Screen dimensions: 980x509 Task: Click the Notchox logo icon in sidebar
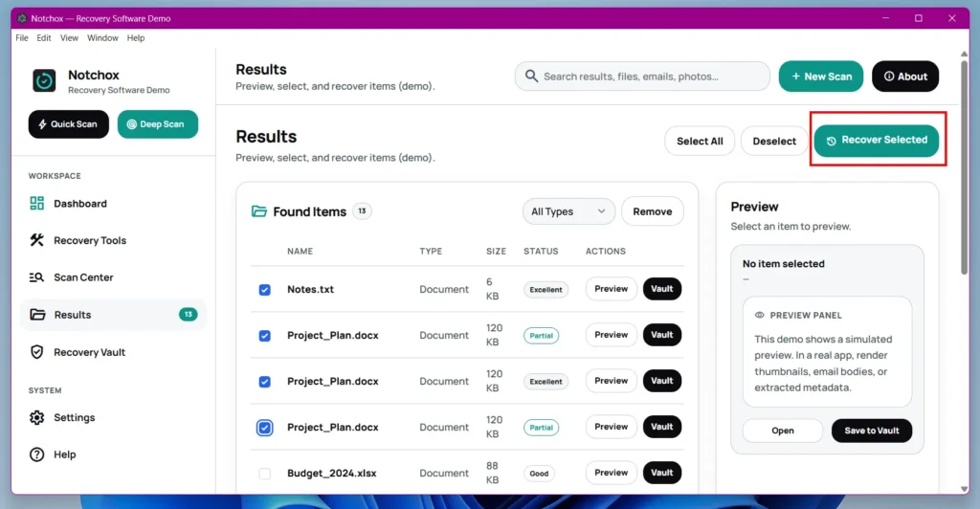[x=44, y=80]
